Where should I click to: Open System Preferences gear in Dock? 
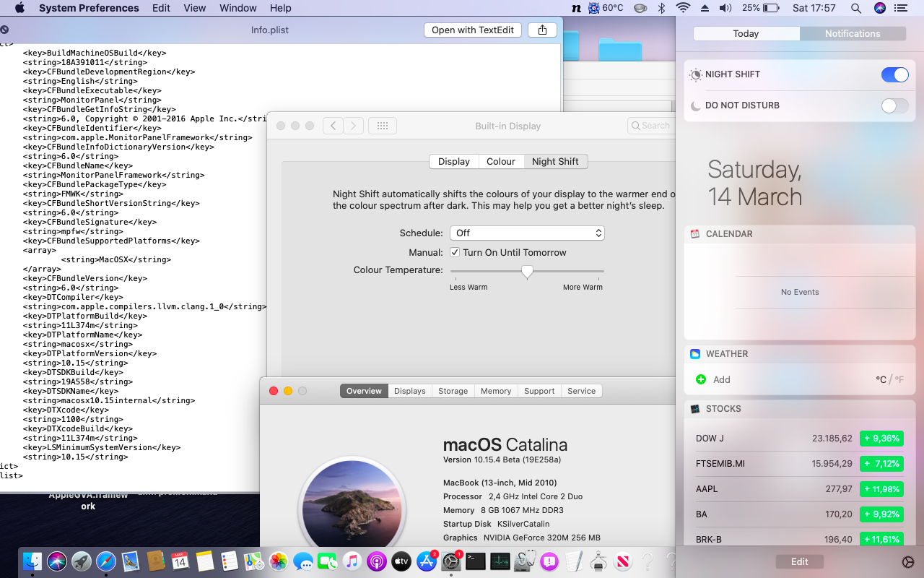451,561
